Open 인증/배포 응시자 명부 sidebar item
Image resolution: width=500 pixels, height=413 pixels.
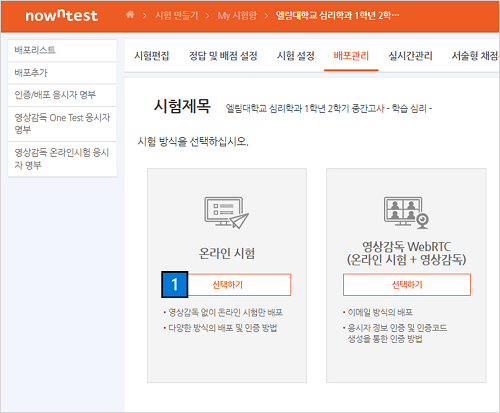62,95
